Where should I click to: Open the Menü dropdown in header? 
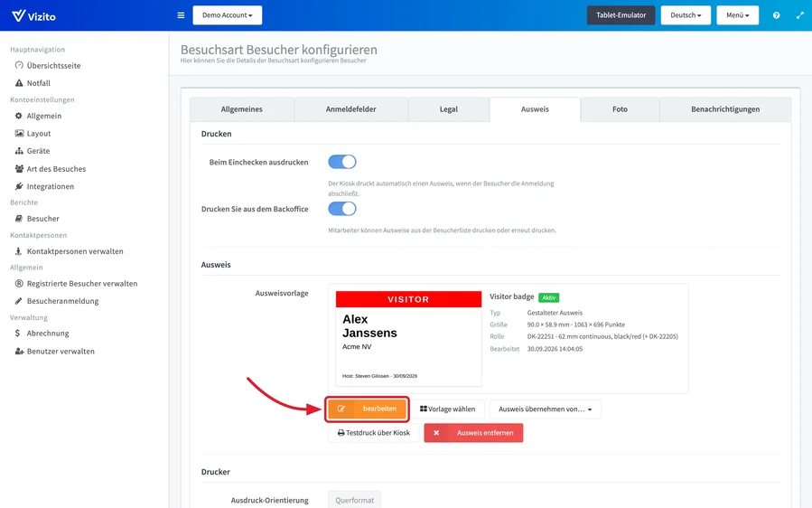[737, 15]
